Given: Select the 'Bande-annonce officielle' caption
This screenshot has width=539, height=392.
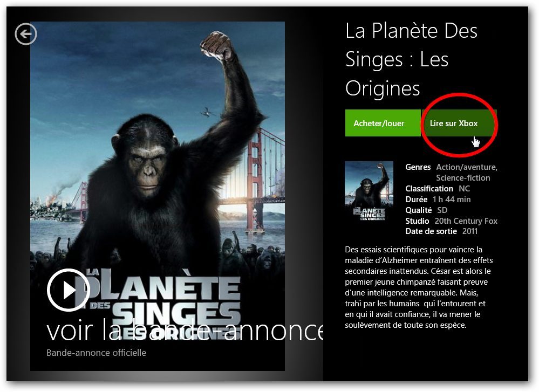Looking at the screenshot, I should pos(96,353).
